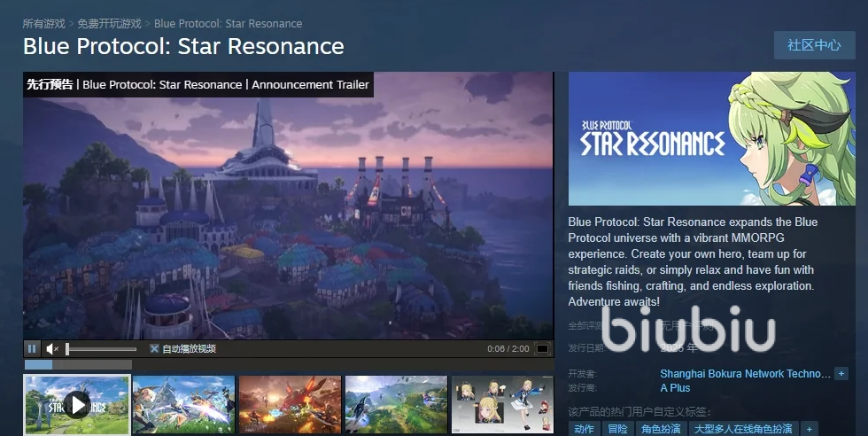Open Shanghai Bokura Network developer page

(744, 374)
